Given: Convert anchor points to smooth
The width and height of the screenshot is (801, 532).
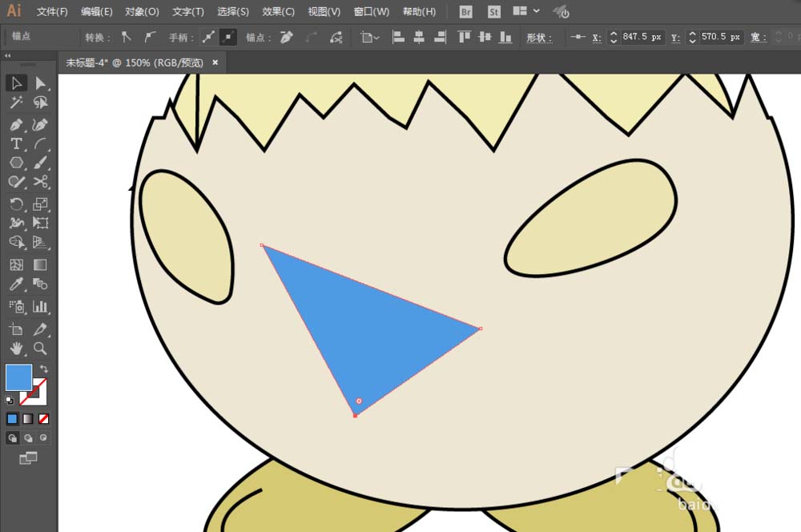Looking at the screenshot, I should (x=150, y=37).
